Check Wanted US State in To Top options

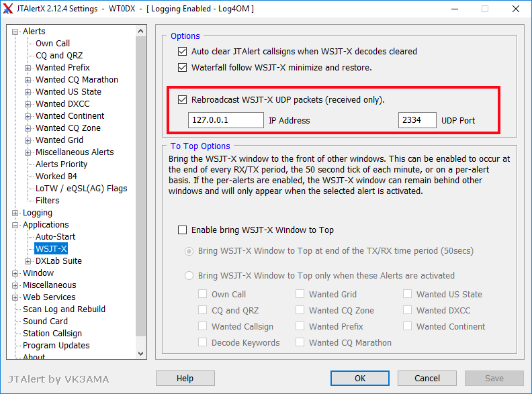tap(408, 293)
